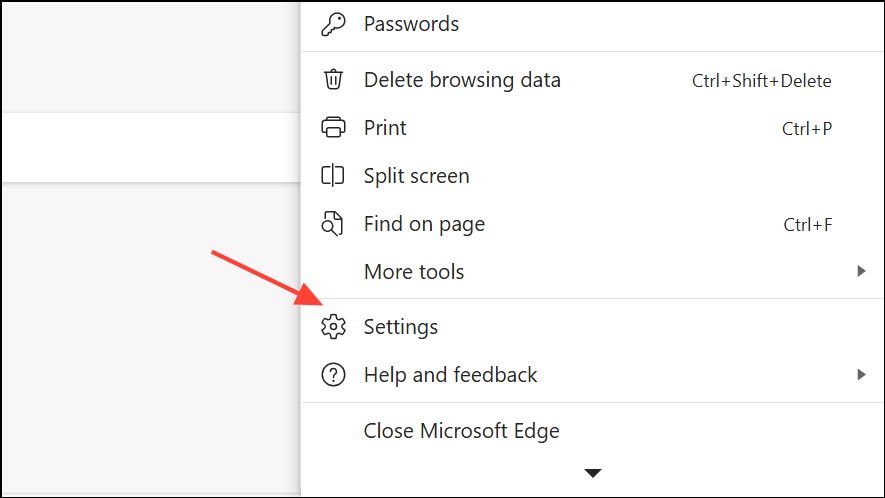Click the Ctrl+Shift+Delete shortcut label
885x498 pixels.
pyautogui.click(x=761, y=81)
